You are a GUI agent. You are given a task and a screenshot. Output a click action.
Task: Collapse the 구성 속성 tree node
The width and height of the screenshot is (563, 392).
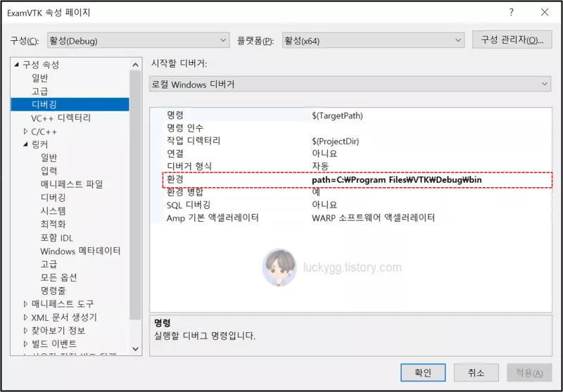(x=16, y=65)
